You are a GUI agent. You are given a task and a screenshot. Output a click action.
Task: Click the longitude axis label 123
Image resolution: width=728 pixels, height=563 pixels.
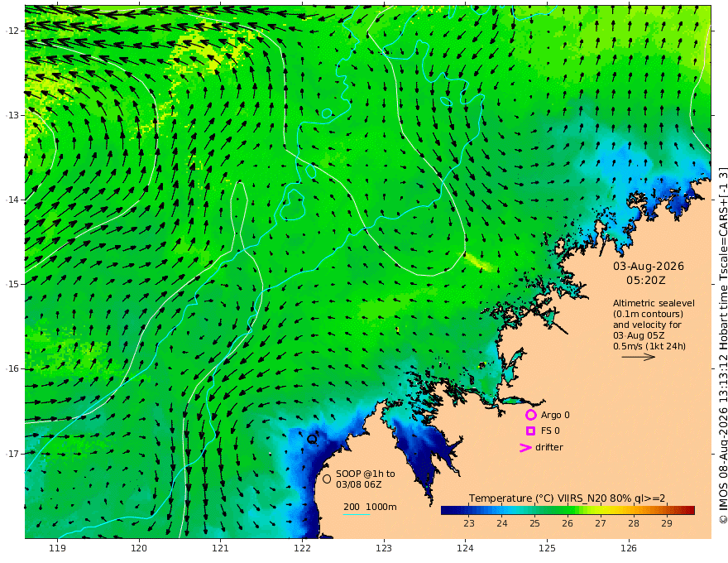tap(384, 548)
